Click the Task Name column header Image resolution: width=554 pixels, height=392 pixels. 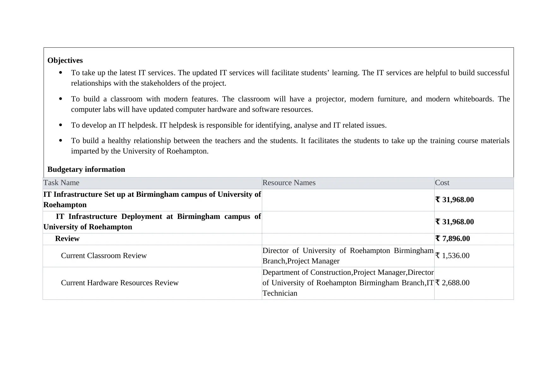pos(152,183)
